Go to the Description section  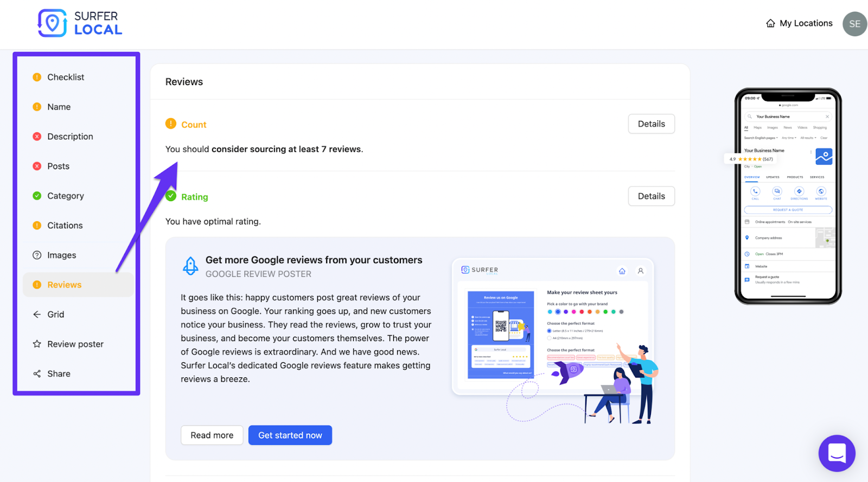click(x=70, y=137)
